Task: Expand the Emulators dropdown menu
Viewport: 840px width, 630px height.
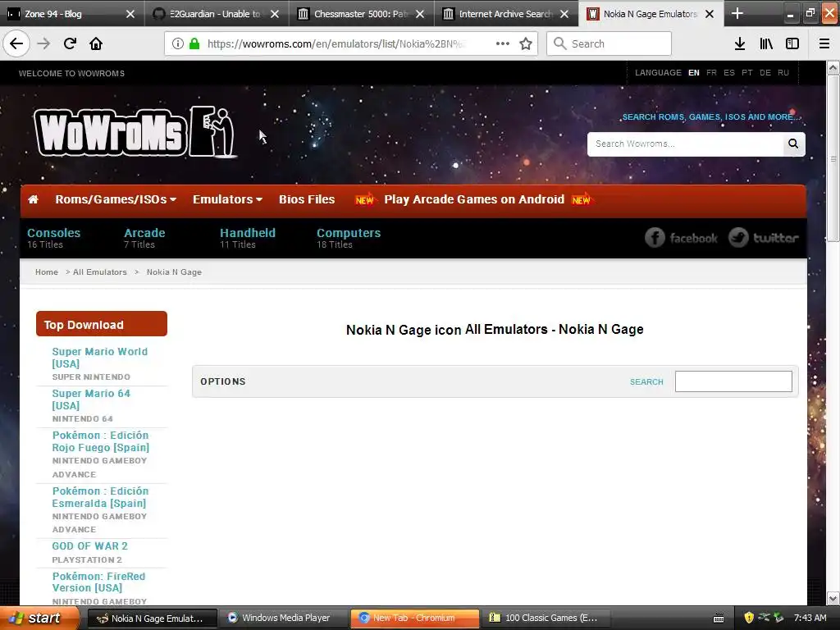Action: pyautogui.click(x=227, y=199)
